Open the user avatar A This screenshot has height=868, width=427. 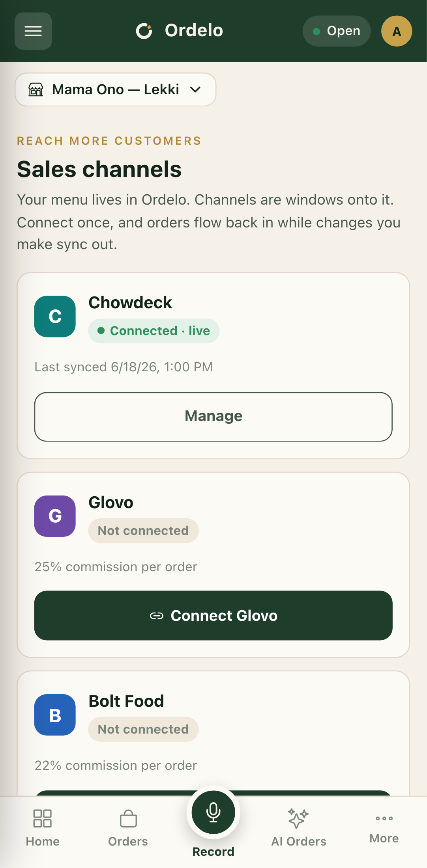pos(397,31)
